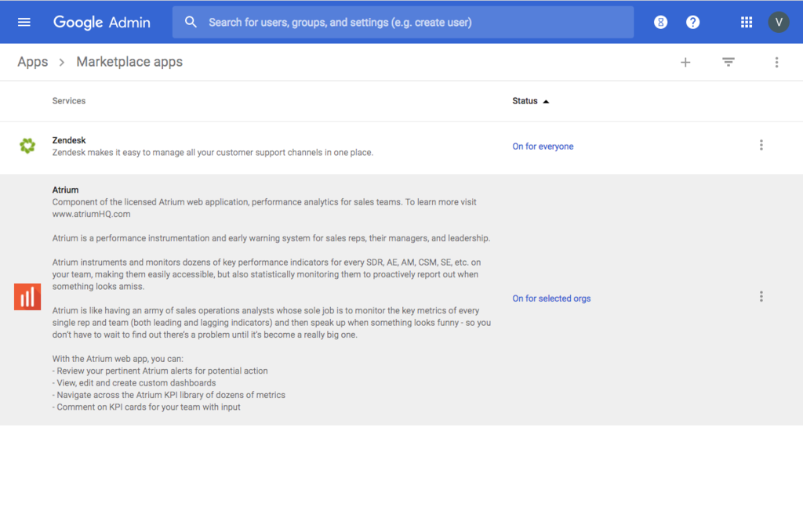Open the main hamburger menu
The height and width of the screenshot is (532, 803).
click(24, 22)
